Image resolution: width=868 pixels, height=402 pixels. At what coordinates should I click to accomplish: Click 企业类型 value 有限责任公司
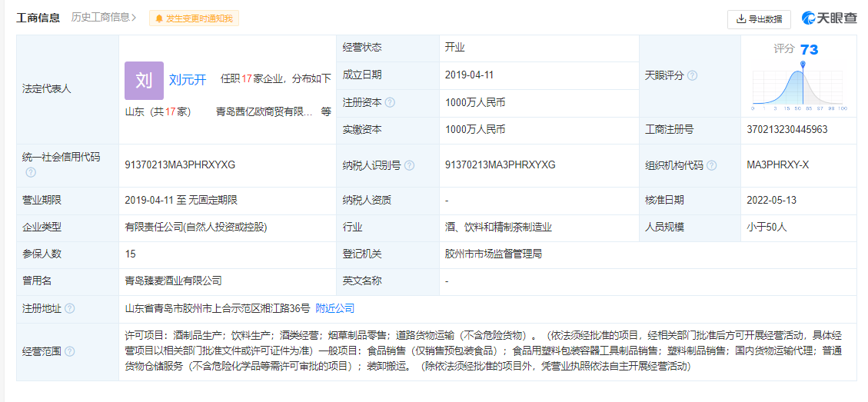coord(196,227)
